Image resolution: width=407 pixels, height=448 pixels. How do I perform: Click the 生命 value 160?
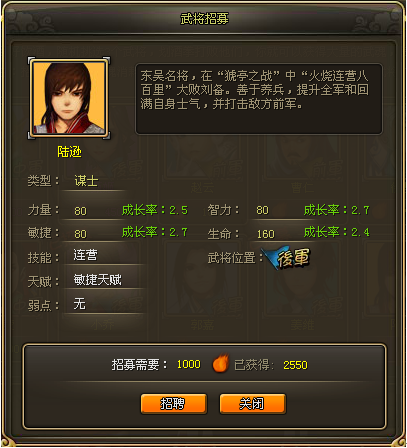(x=266, y=234)
